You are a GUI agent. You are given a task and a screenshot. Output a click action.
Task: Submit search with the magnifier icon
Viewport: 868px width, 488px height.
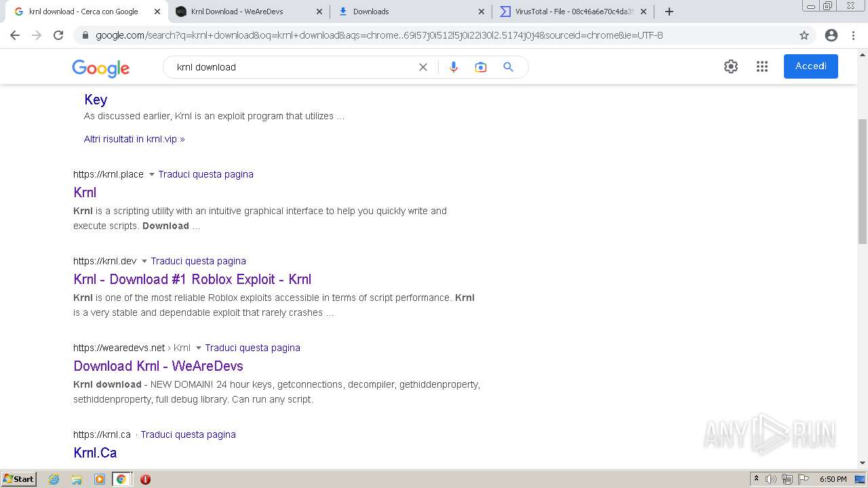[x=509, y=67]
